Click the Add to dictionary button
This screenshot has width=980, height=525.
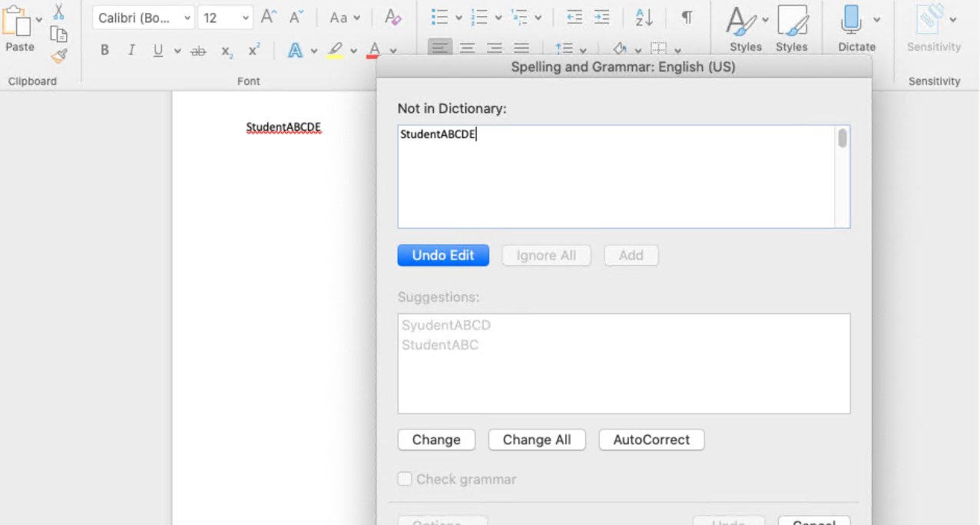(631, 256)
